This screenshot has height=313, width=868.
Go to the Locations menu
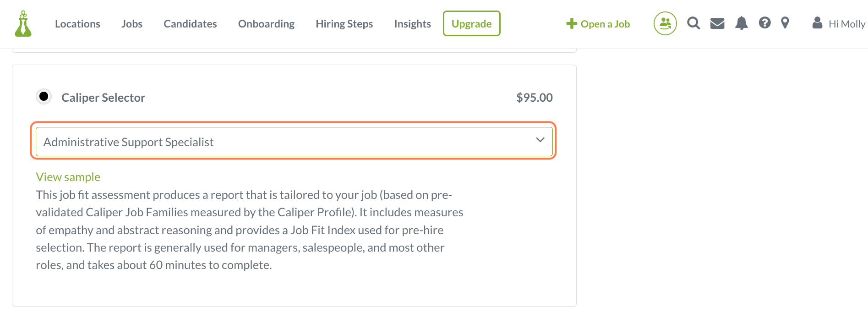pos(77,24)
